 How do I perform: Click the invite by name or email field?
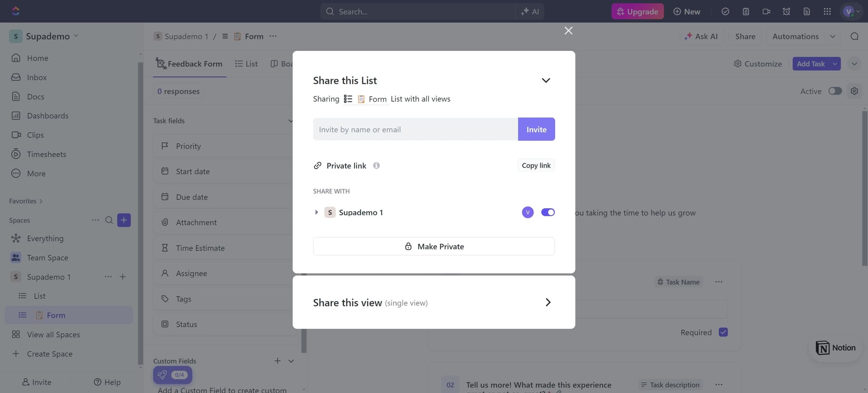[x=415, y=129]
